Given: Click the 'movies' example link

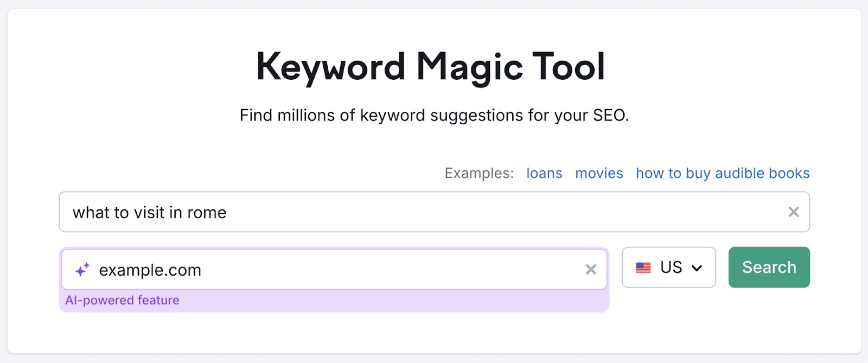Looking at the screenshot, I should click(x=599, y=173).
